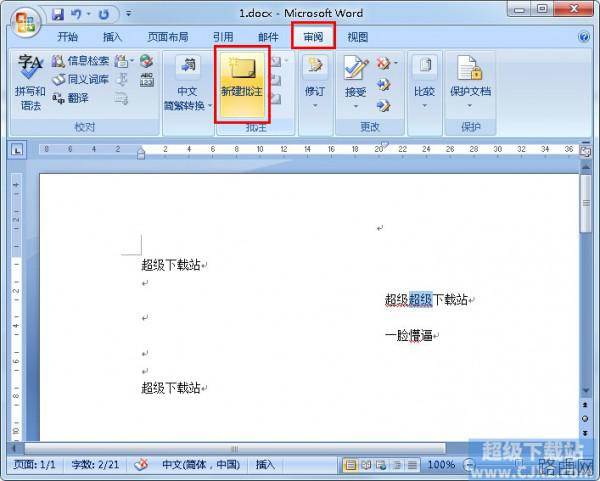
Task: Toggle the 插入 insert mode indicator
Action: (x=265, y=465)
